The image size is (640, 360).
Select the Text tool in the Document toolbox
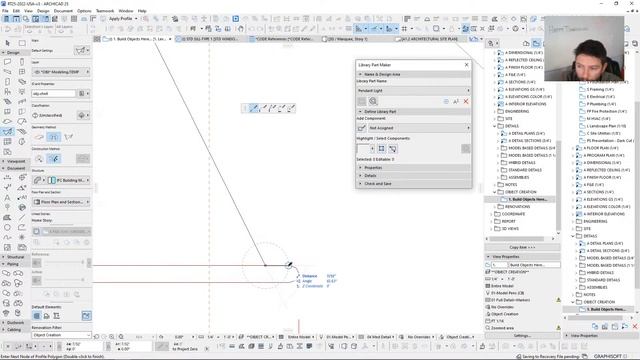(x=7, y=198)
